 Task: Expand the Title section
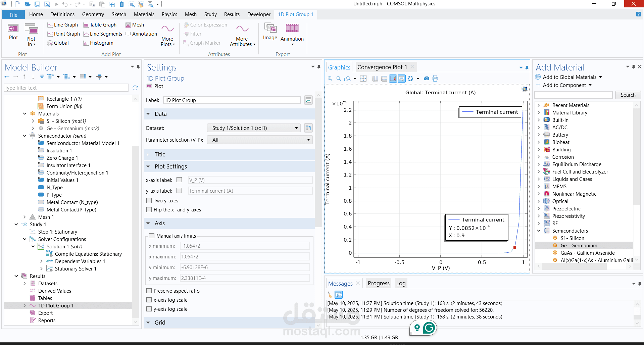coord(160,154)
